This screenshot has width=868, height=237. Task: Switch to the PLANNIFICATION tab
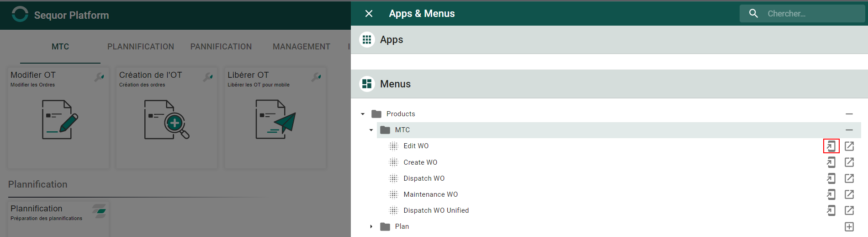click(x=141, y=47)
